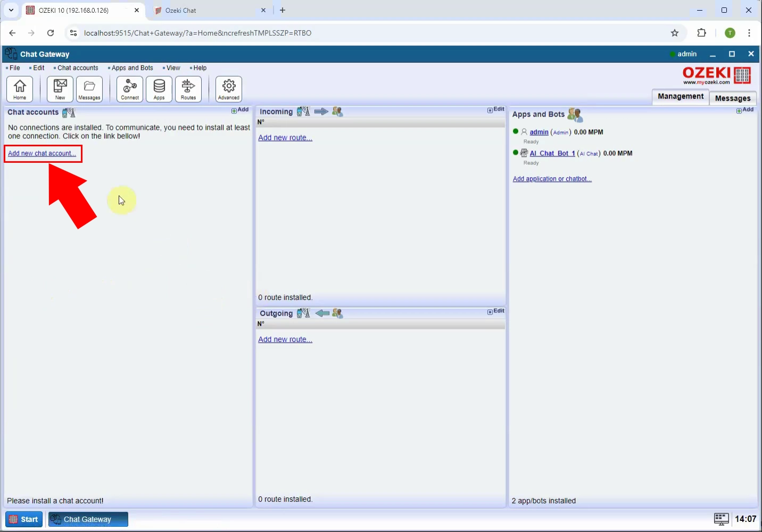Click the Chrome profile avatar

731,33
